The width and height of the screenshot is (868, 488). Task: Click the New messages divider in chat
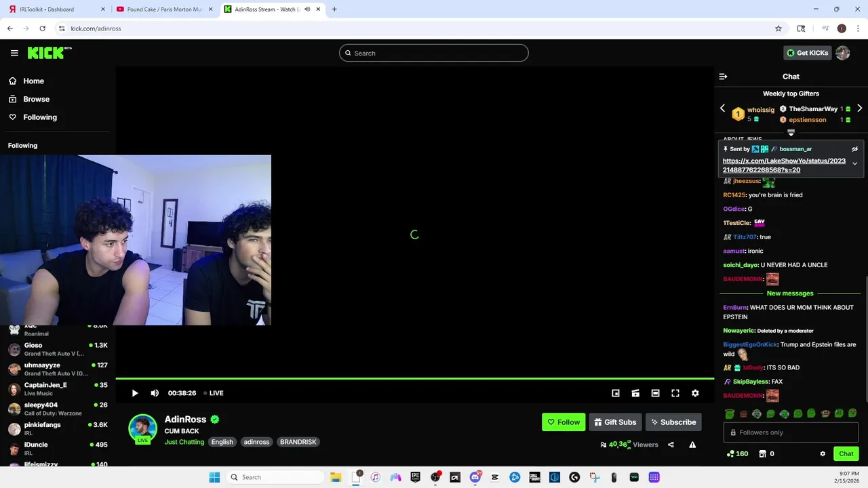[x=790, y=293]
